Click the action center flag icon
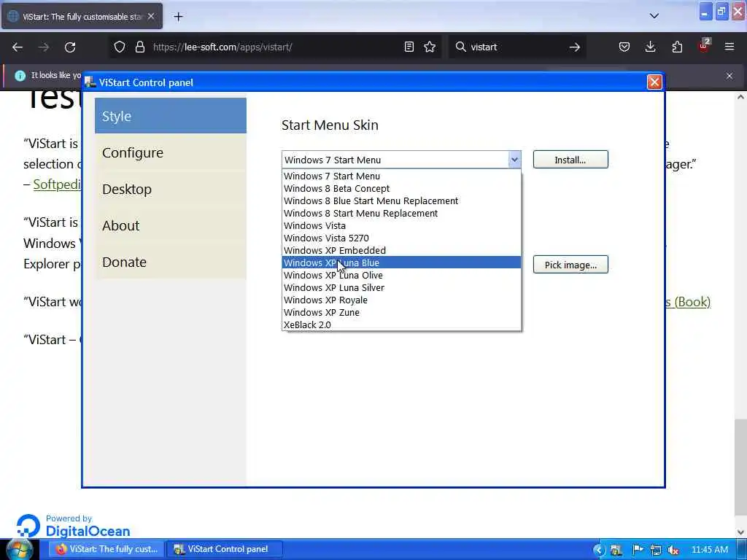This screenshot has height=560, width=747. pyautogui.click(x=638, y=550)
